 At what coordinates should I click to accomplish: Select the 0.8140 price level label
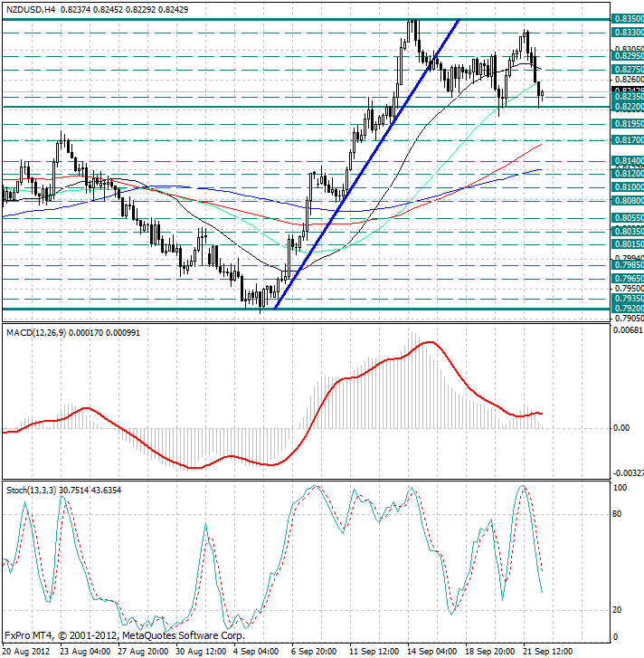tap(628, 161)
